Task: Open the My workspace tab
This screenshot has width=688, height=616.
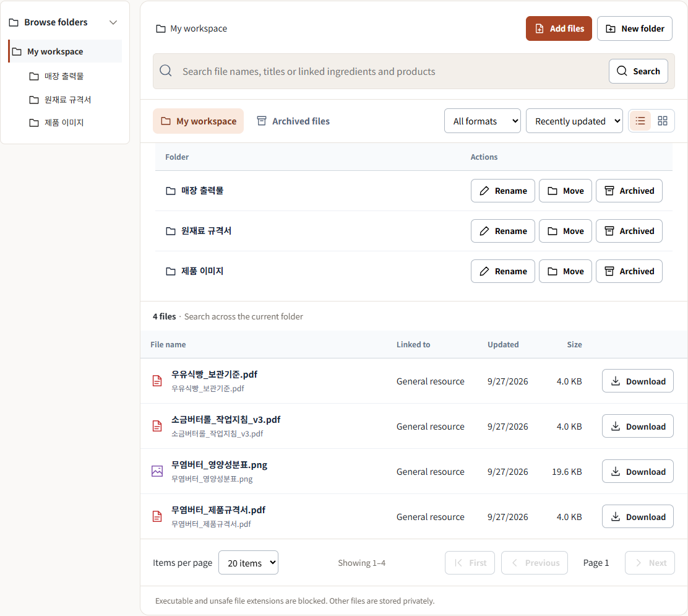Action: pyautogui.click(x=199, y=121)
